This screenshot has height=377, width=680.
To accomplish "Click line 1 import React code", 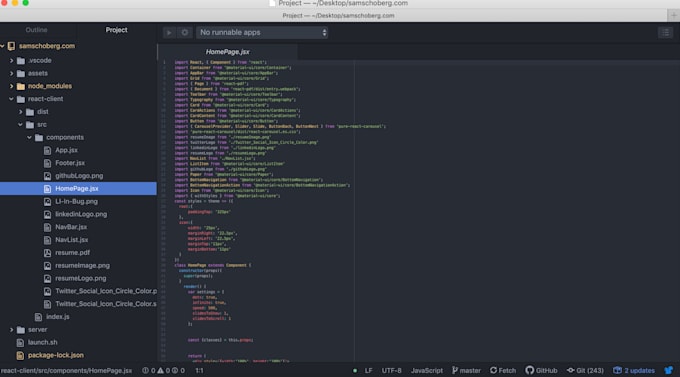I will 220,62.
